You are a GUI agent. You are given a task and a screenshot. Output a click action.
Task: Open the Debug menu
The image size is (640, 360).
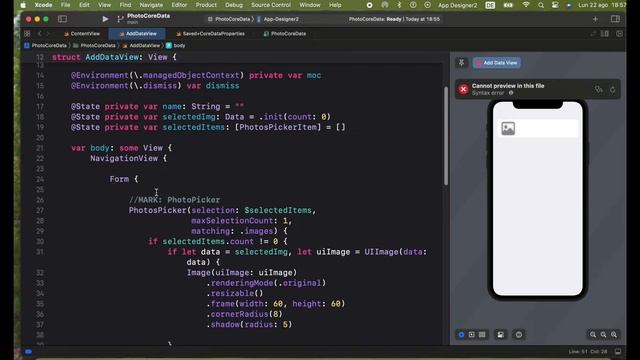(x=234, y=5)
